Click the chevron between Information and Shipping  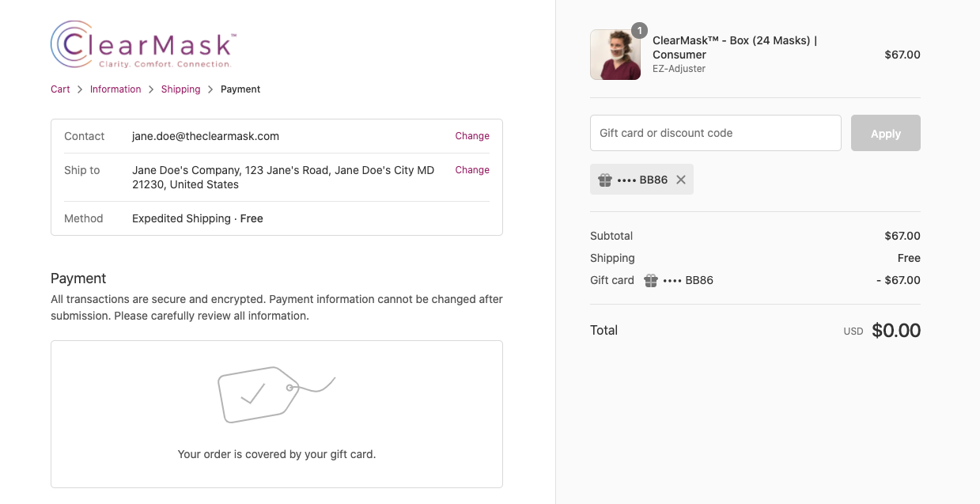pos(151,89)
